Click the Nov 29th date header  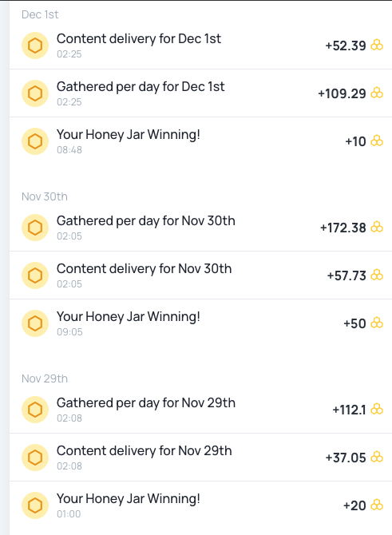click(x=45, y=378)
